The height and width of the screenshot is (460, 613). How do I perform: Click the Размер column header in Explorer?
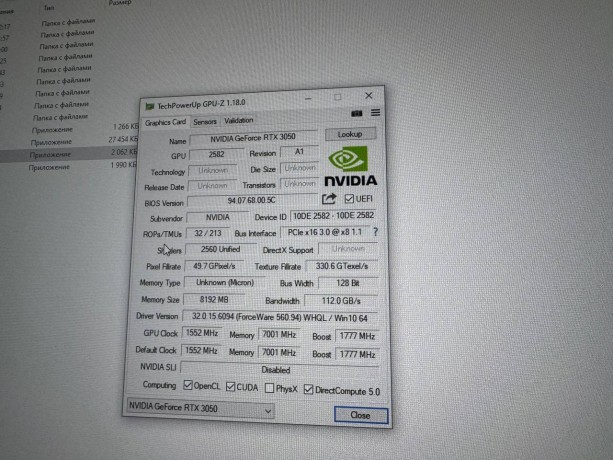coord(120,3)
